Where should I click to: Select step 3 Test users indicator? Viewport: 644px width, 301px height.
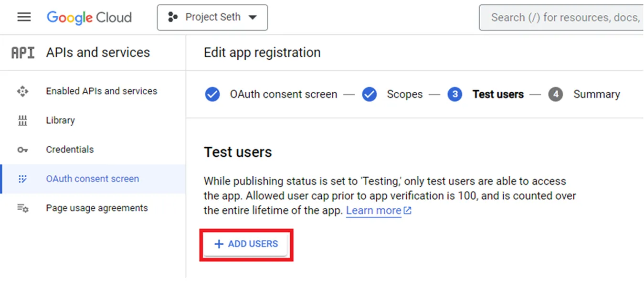(454, 94)
